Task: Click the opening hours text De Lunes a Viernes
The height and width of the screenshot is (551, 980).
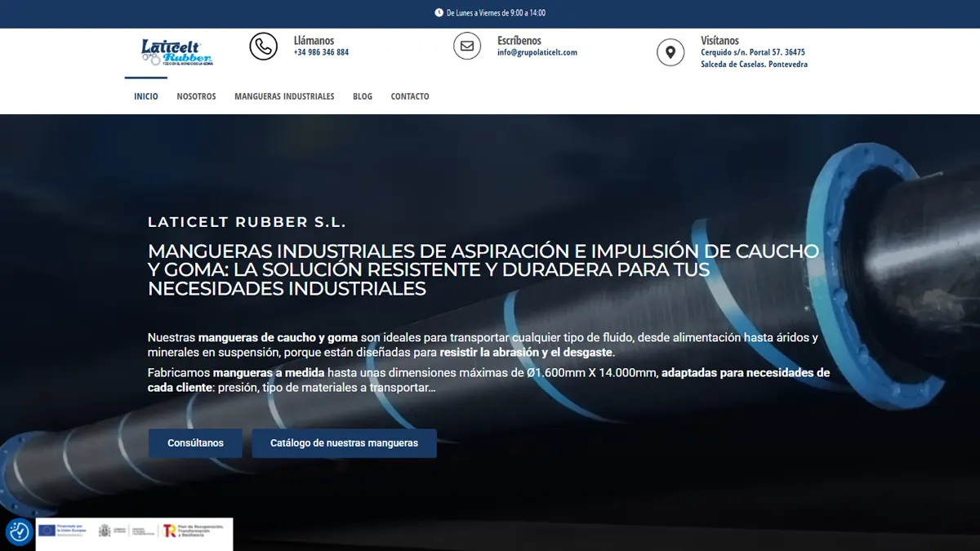Action: [496, 13]
